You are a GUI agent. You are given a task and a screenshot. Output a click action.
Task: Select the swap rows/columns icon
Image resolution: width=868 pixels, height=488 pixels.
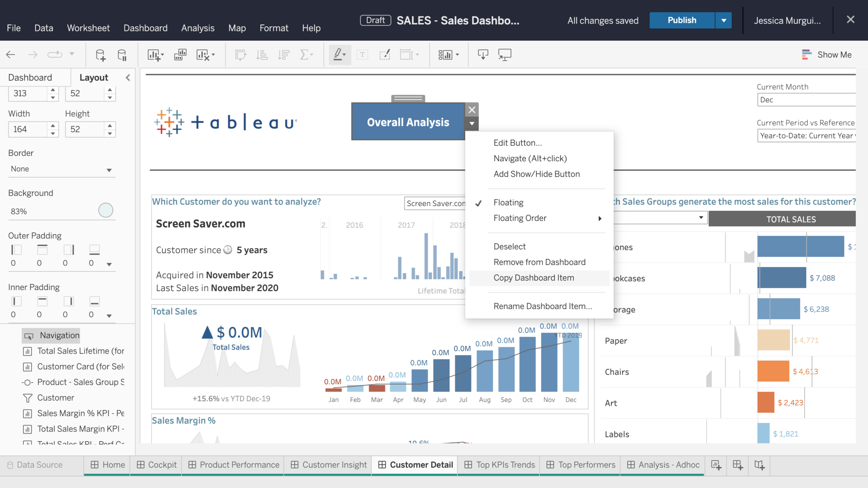239,54
